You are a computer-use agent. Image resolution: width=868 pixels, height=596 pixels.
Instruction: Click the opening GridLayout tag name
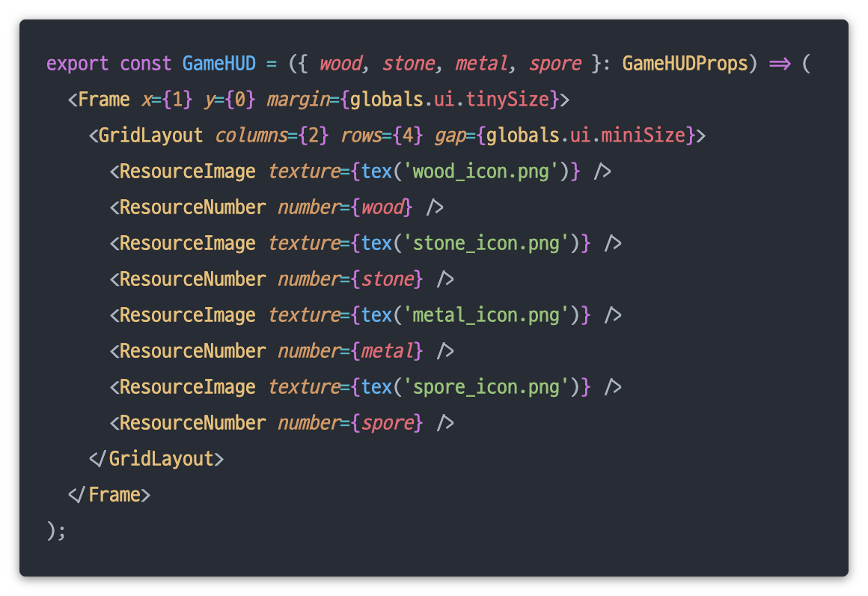coord(151,136)
